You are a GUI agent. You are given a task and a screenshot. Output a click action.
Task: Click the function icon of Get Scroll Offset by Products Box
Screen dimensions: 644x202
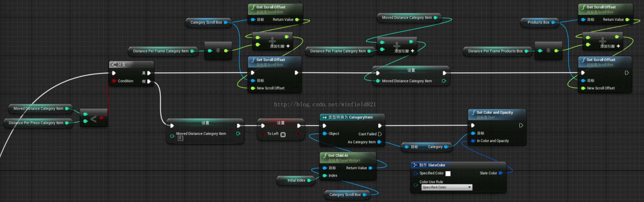coord(583,7)
